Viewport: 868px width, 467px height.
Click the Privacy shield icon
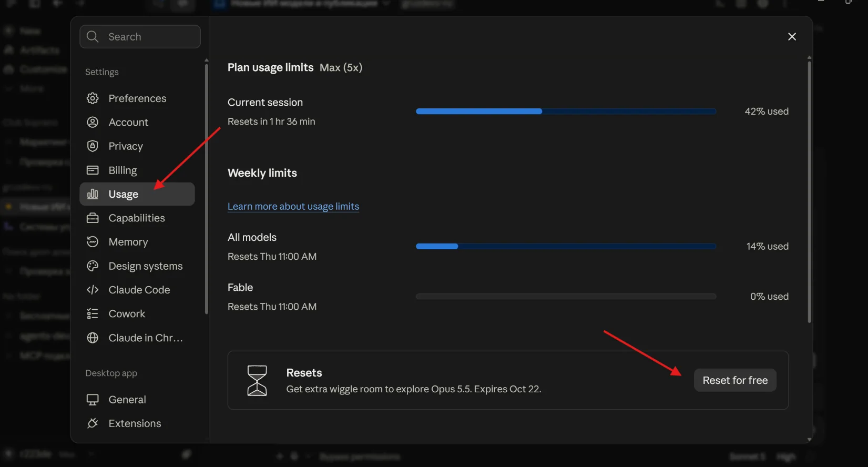point(93,146)
